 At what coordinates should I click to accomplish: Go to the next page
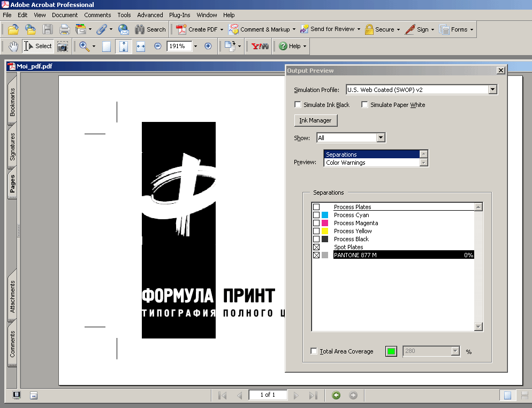pos(296,396)
